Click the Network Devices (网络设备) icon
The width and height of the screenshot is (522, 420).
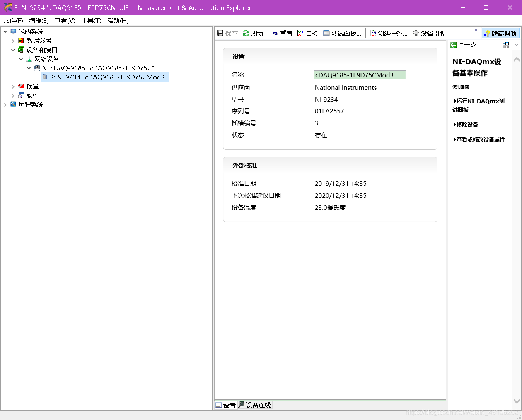[x=29, y=59]
